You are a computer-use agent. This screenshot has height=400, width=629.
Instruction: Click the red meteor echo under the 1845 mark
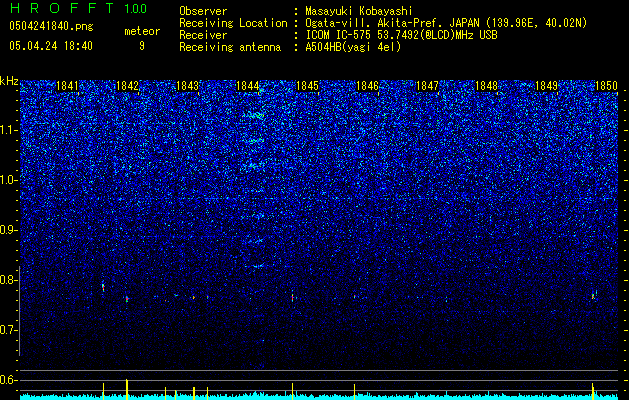click(x=292, y=298)
